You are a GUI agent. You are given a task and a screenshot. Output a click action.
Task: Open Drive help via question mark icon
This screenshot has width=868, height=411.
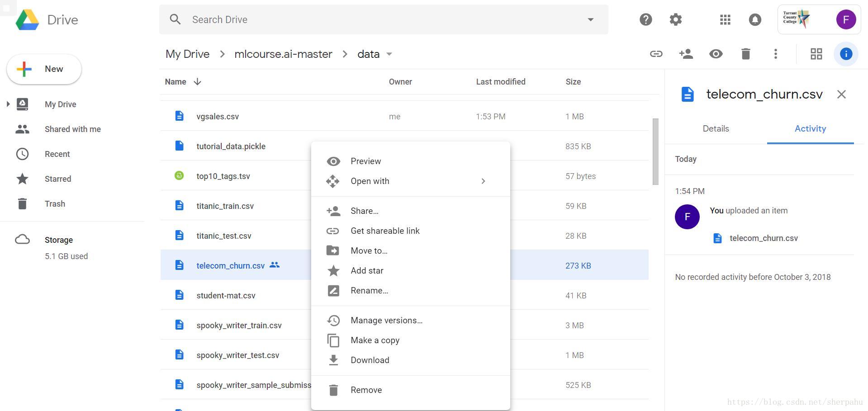pyautogui.click(x=645, y=19)
